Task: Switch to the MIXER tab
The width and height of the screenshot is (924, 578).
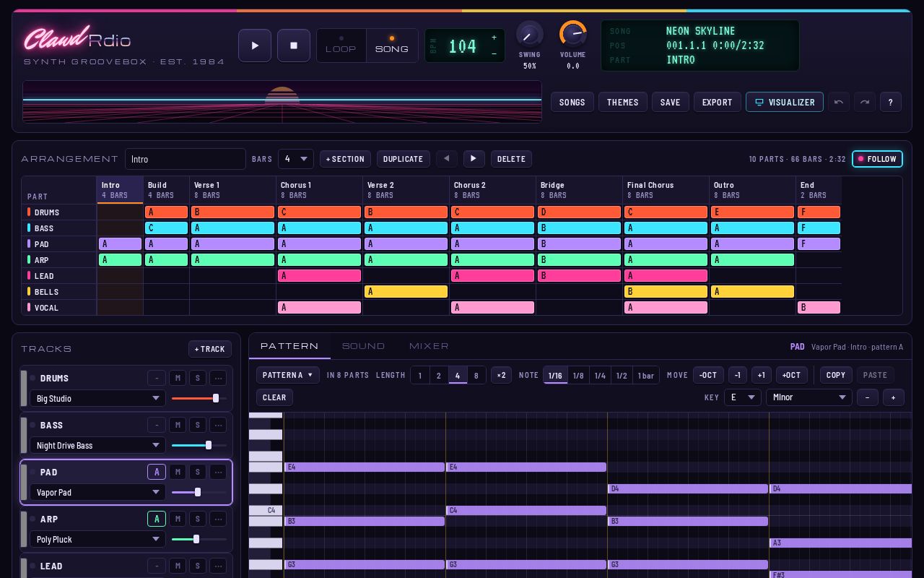Action: pyautogui.click(x=430, y=346)
